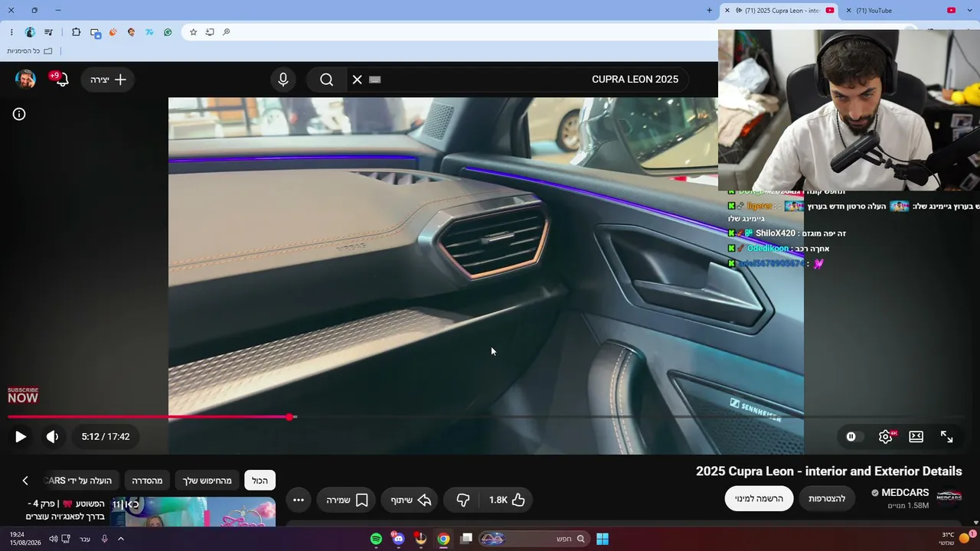Expand the tab search dropdown arrow

pyautogui.click(x=971, y=11)
